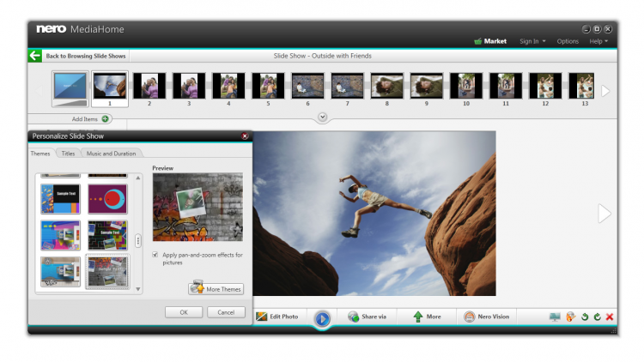The width and height of the screenshot is (644, 362).
Task: Select slide thumbnail number 2
Action: [149, 86]
